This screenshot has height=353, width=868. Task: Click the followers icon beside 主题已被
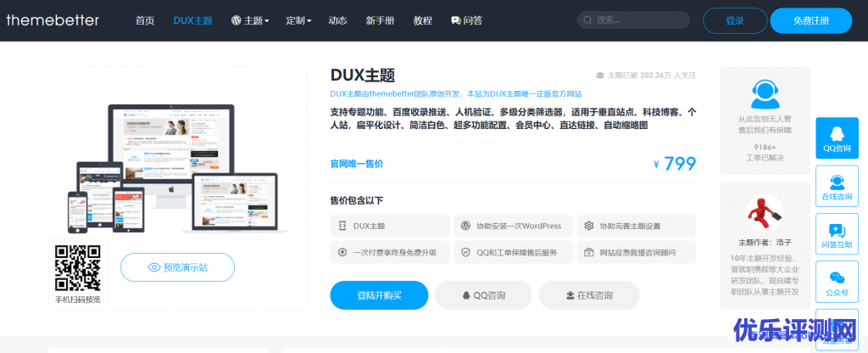coord(599,75)
